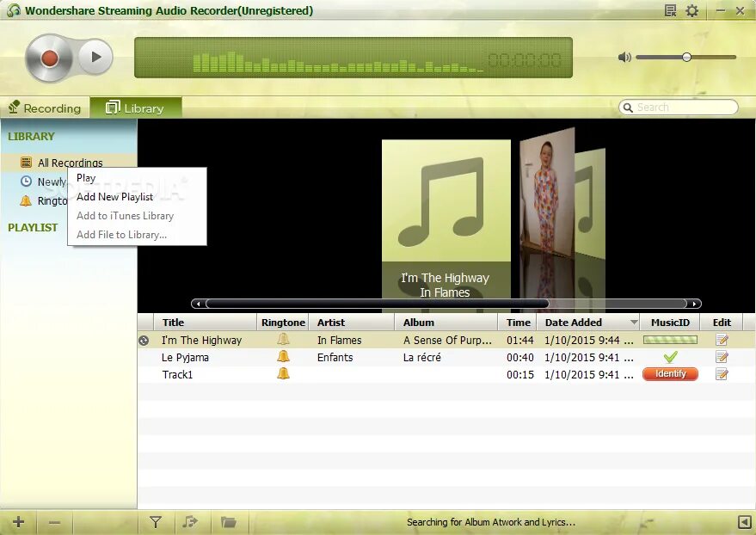Toggle the ringtone bell for I'm The Highway
Viewport: 756px width, 535px height.
[282, 340]
